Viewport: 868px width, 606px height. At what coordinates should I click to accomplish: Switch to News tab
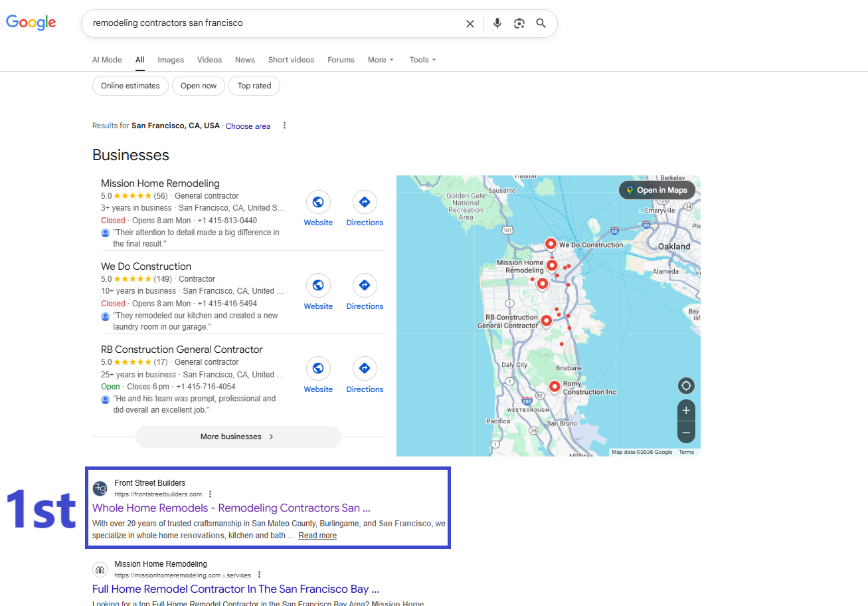point(245,60)
